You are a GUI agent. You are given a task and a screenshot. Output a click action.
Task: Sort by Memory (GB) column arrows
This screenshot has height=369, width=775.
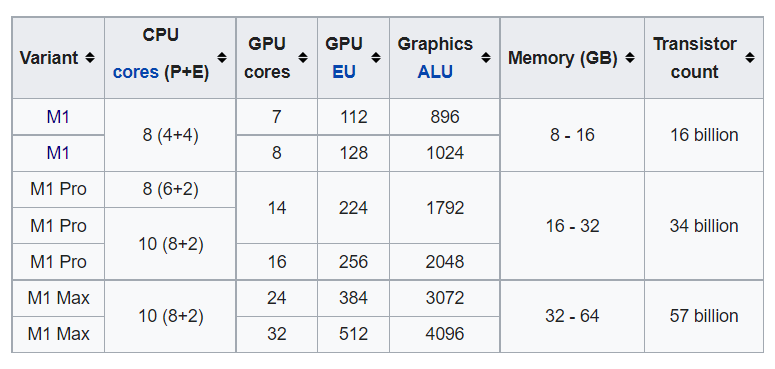pos(630,58)
